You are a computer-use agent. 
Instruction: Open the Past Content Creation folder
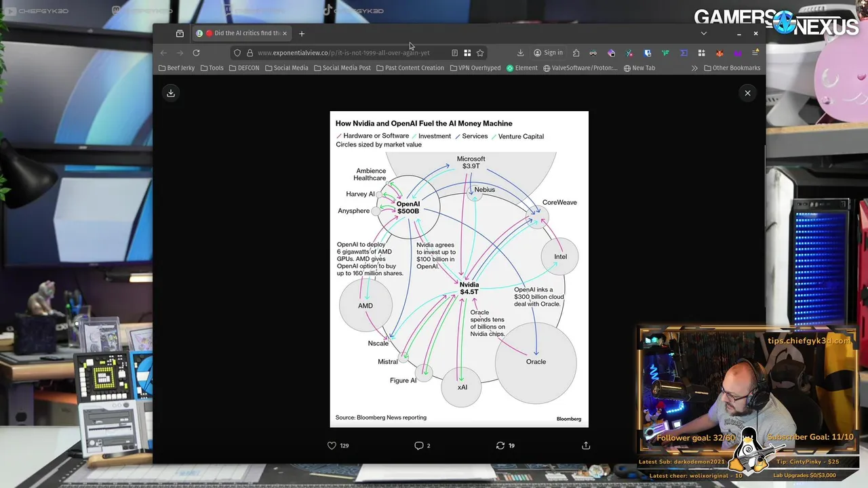click(x=410, y=68)
